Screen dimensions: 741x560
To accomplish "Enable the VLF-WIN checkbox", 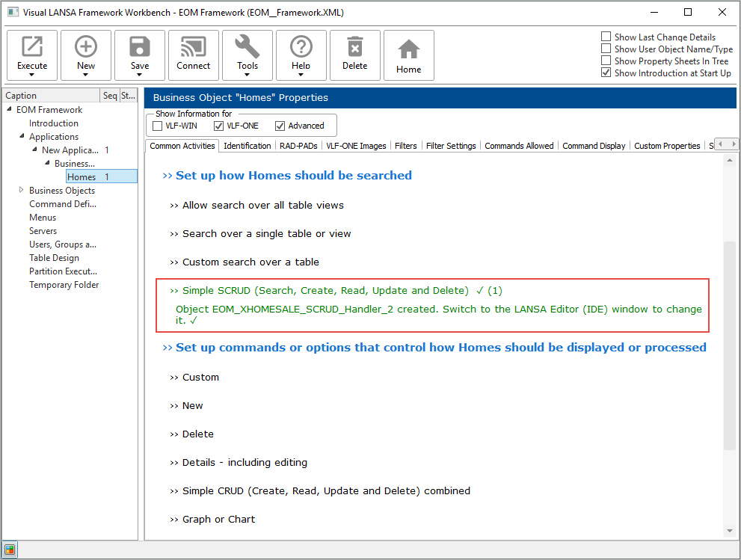I will tap(158, 126).
